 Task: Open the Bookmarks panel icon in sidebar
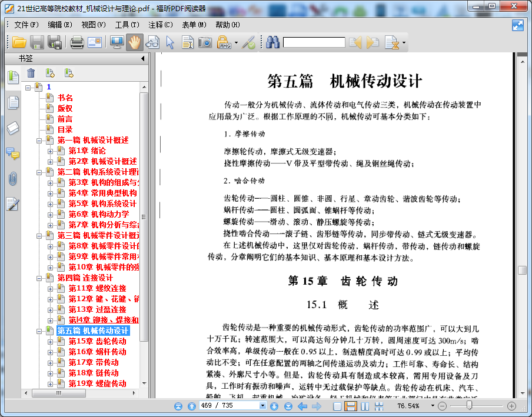(x=13, y=77)
